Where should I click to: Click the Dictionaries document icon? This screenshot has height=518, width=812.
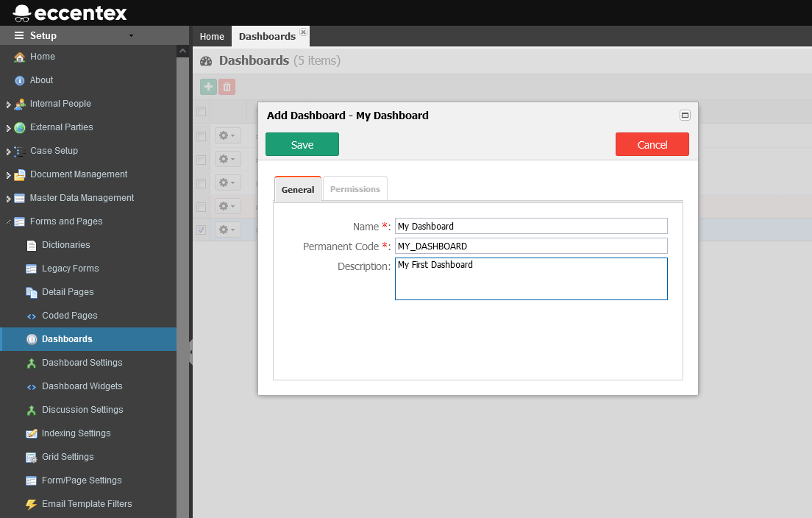pyautogui.click(x=32, y=246)
